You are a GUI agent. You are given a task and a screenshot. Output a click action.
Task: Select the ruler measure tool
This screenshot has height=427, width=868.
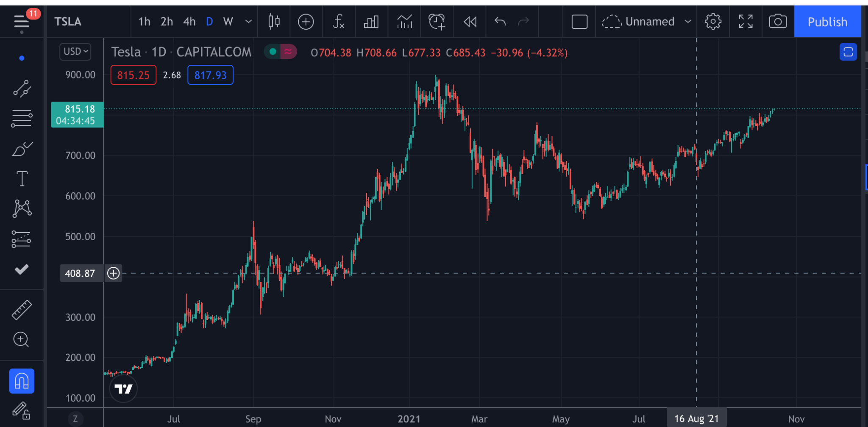pyautogui.click(x=22, y=310)
